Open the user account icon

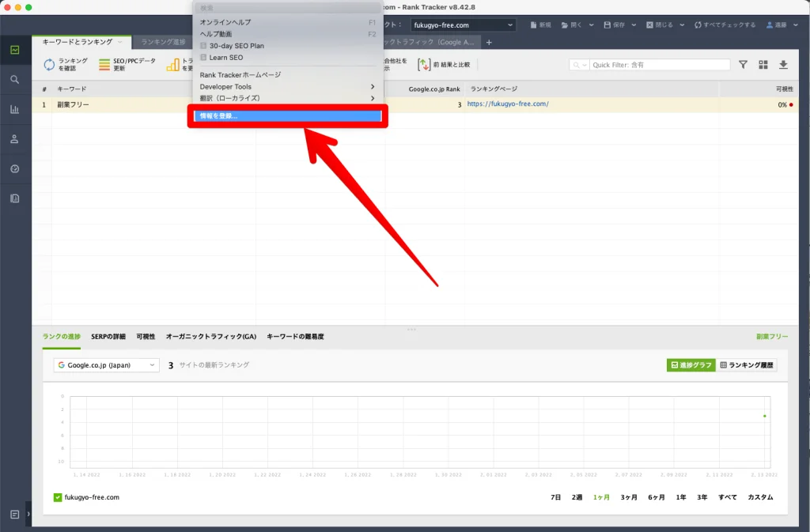[x=770, y=25]
